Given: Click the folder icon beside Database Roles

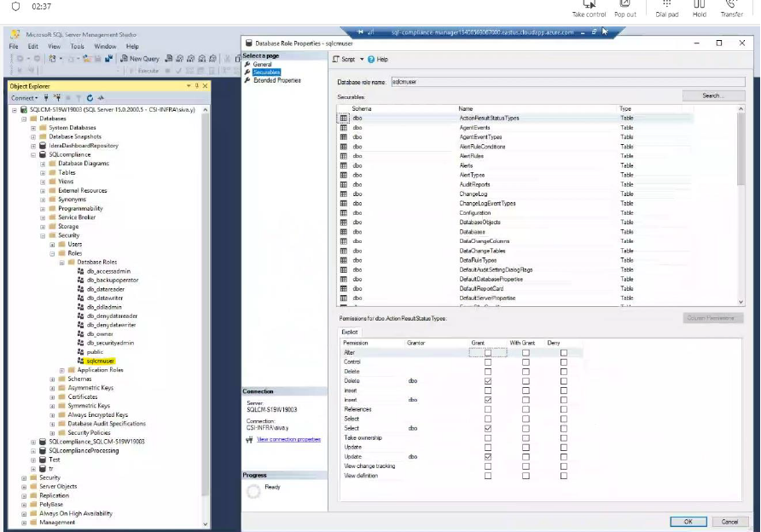Looking at the screenshot, I should point(72,263).
